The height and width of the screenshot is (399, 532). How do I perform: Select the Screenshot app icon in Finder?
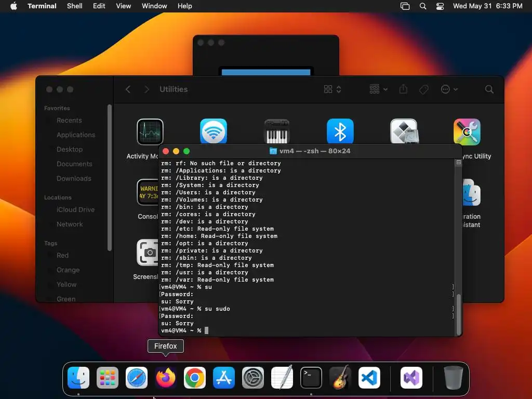pyautogui.click(x=148, y=252)
